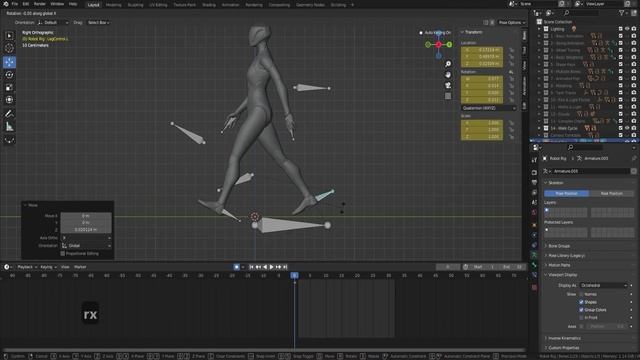Open the Orientation Default dropdown in header
640x360 pixels.
point(53,22)
